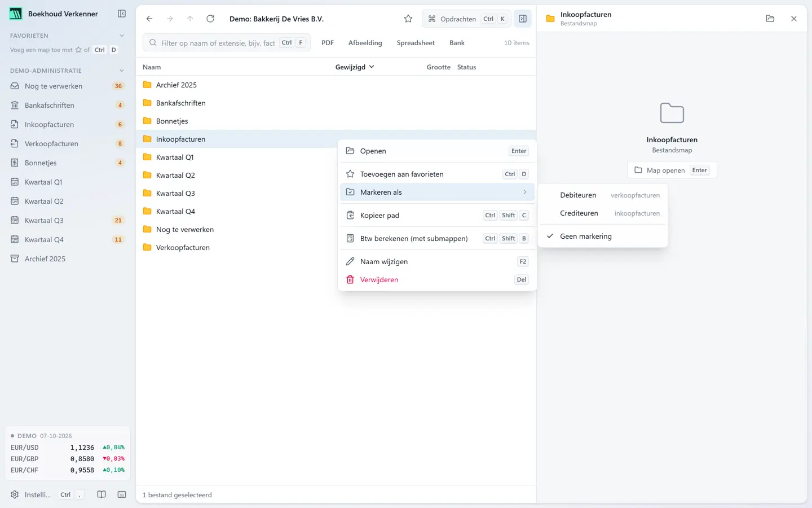The width and height of the screenshot is (812, 508).
Task: Click the Map openen button
Action: [672, 170]
